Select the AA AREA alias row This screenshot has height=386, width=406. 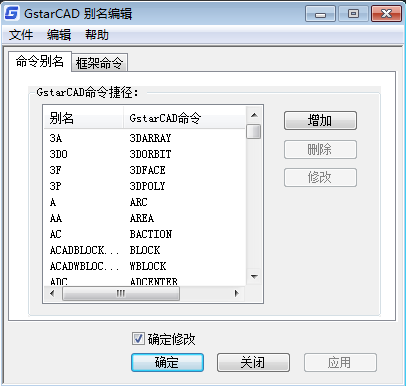(x=145, y=218)
